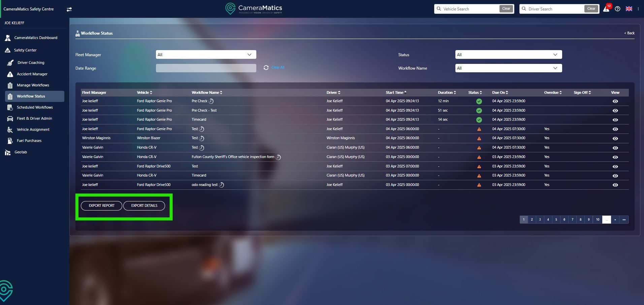Open the help question mark icon
Screen dimensions: 644x305
pyautogui.click(x=617, y=9)
